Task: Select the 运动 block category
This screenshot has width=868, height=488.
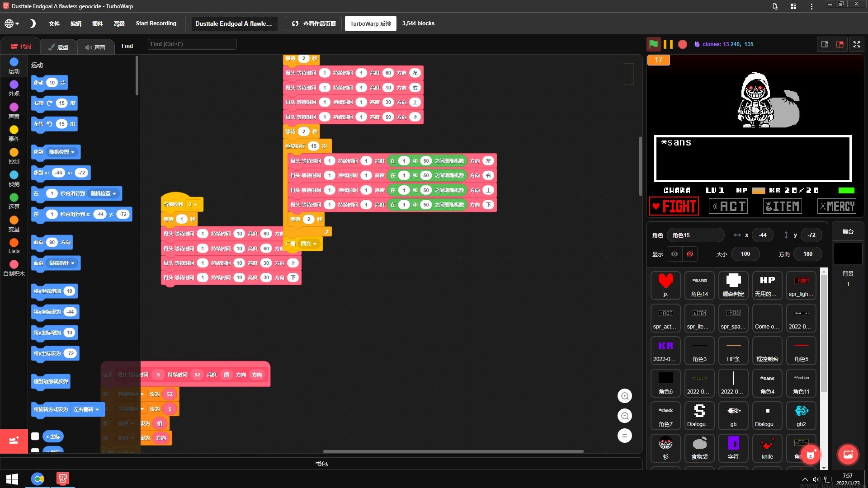Action: click(14, 65)
